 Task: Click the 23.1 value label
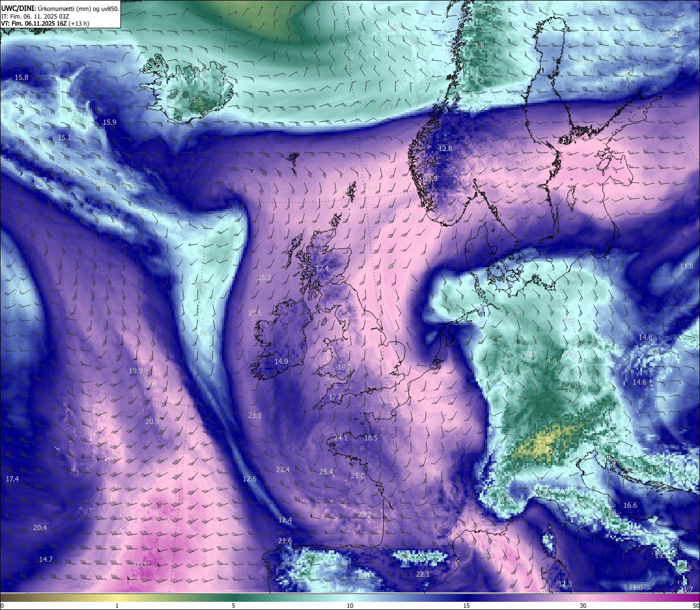pyautogui.click(x=255, y=416)
